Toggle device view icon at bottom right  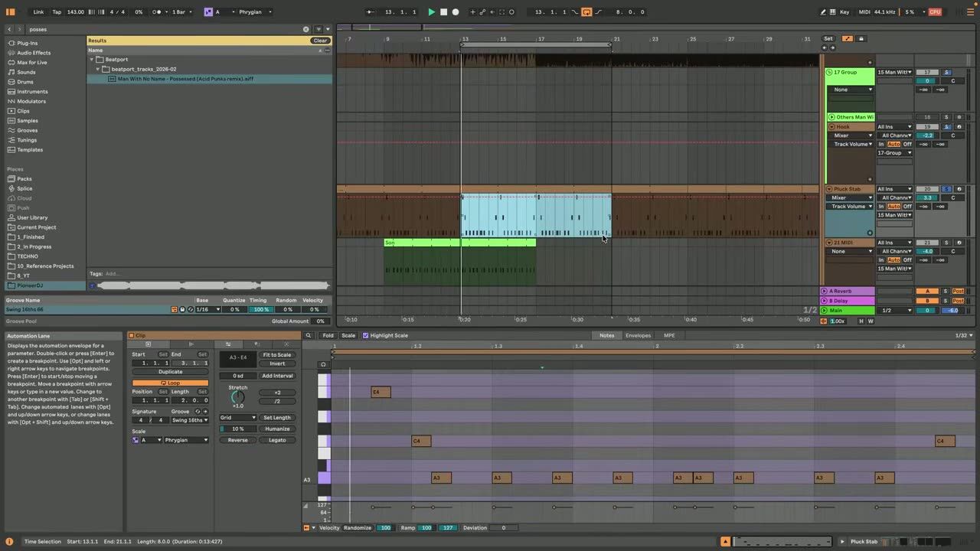tap(843, 541)
